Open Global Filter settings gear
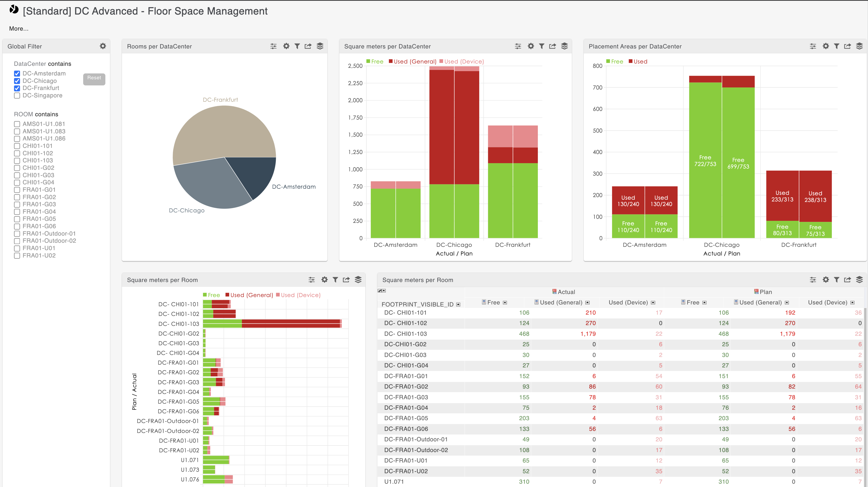868x487 pixels. pyautogui.click(x=103, y=46)
